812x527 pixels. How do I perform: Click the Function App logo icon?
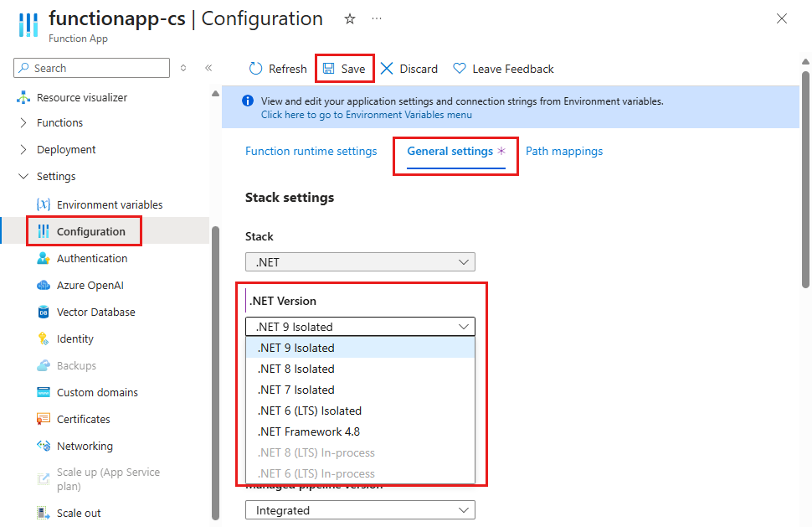tap(28, 24)
